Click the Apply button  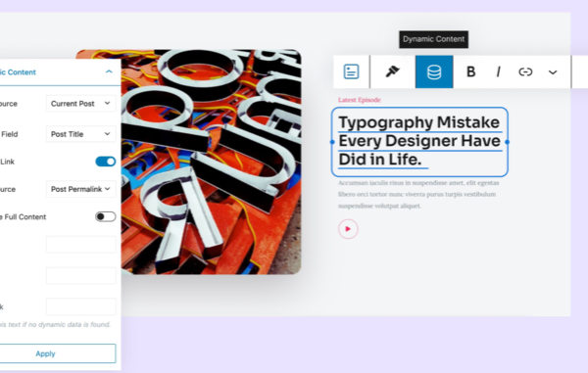click(x=45, y=353)
